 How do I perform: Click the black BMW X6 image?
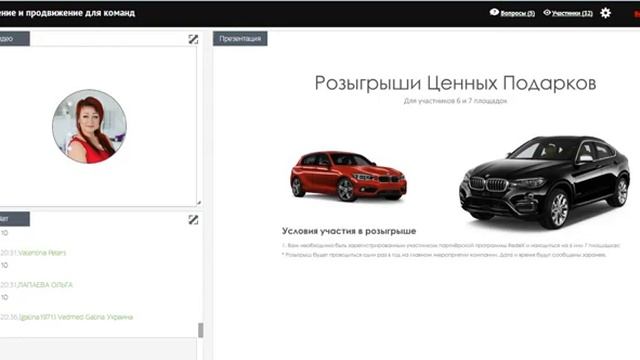pos(544,182)
